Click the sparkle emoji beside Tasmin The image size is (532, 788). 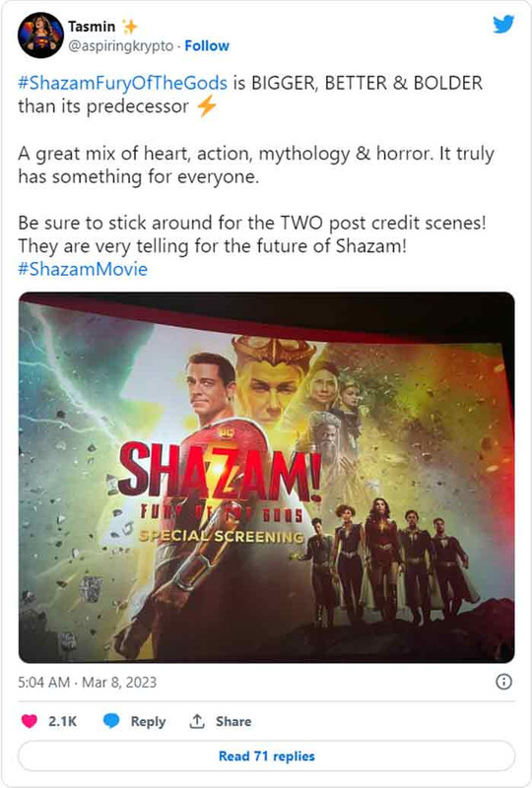130,27
